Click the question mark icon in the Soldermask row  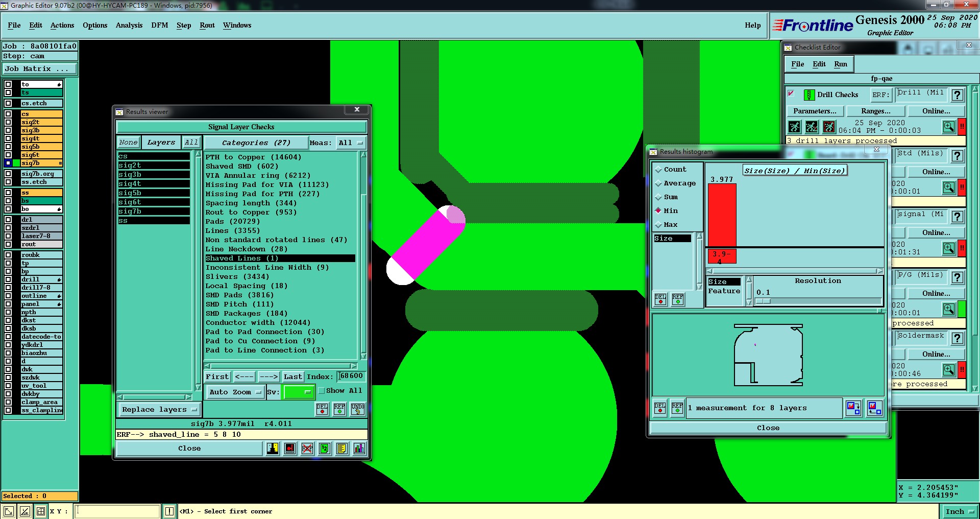958,338
